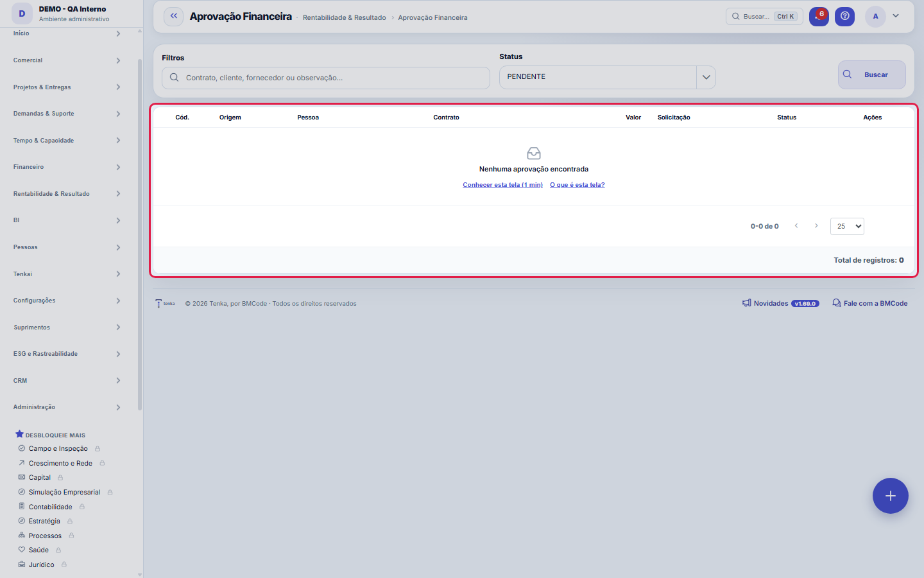
Task: Click the user avatar A icon
Action: tap(875, 17)
